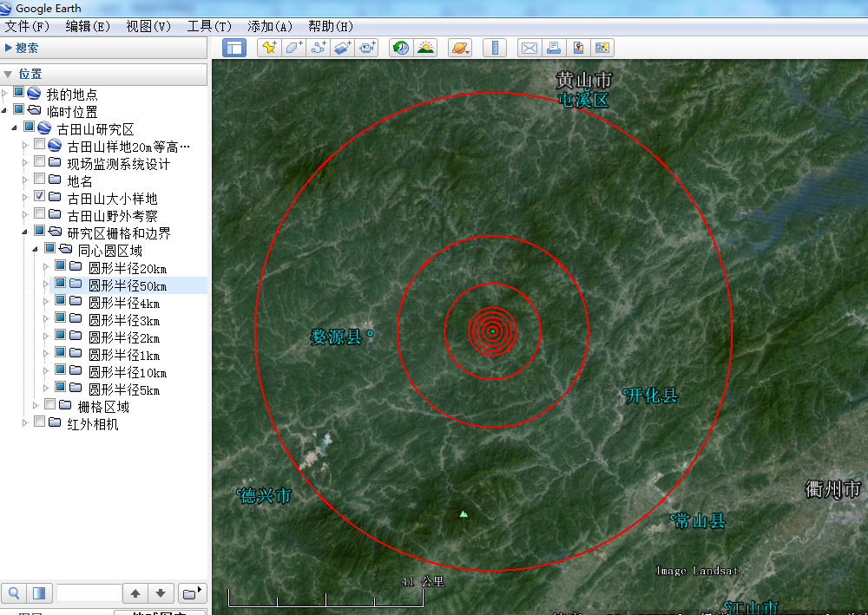868x615 pixels.
Task: Expand the 圆形半径4km folder
Action: click(x=46, y=301)
